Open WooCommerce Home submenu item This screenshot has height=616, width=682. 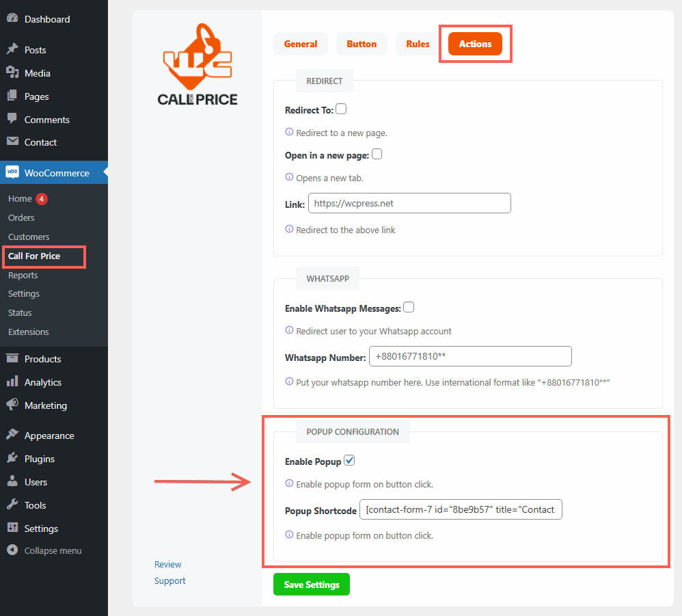20,199
